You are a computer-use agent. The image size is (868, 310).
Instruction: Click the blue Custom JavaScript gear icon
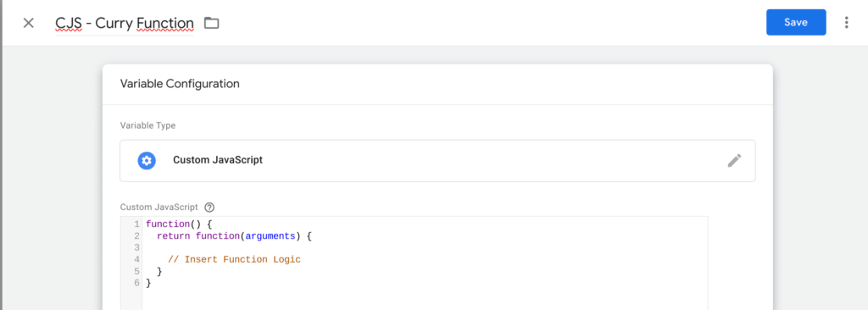pyautogui.click(x=147, y=161)
